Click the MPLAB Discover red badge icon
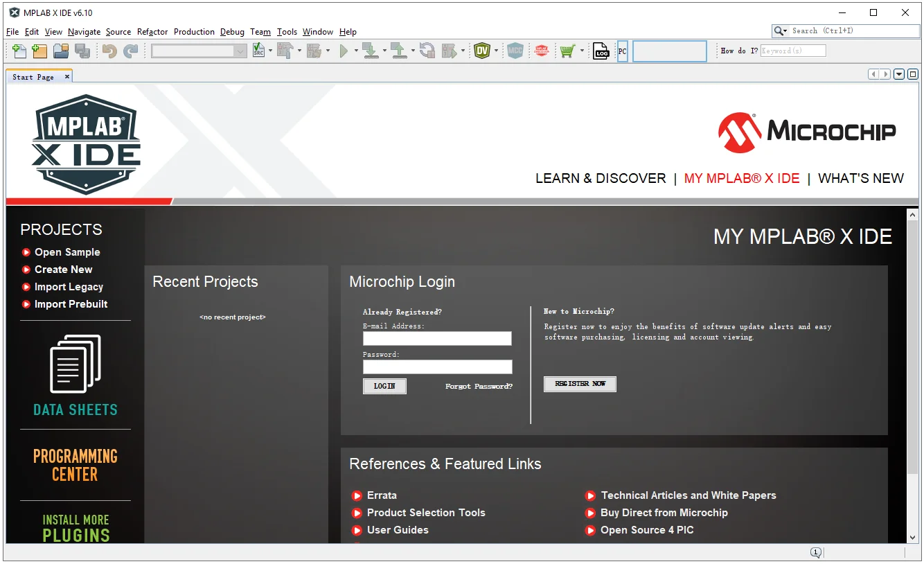This screenshot has height=564, width=924. [542, 51]
